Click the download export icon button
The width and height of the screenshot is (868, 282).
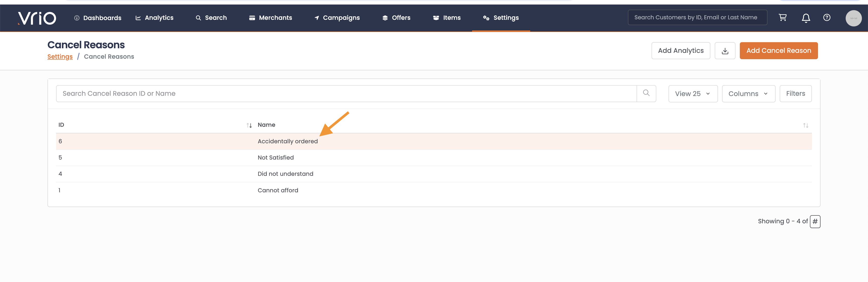pos(725,51)
